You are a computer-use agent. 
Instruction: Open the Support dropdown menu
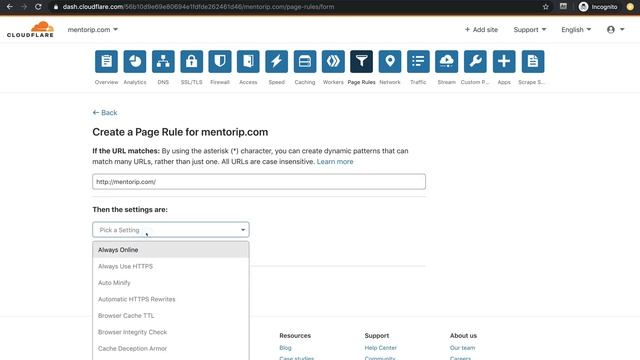point(530,29)
